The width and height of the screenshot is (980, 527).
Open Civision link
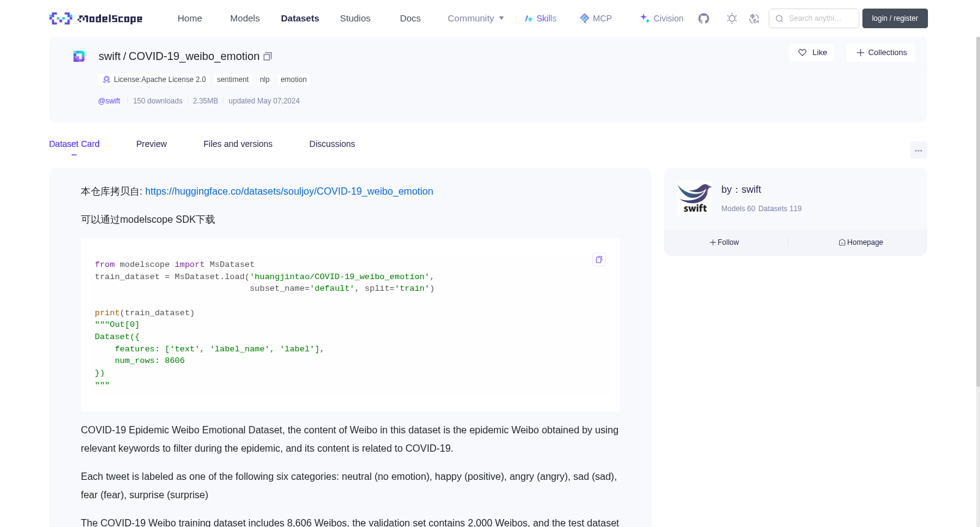[661, 18]
